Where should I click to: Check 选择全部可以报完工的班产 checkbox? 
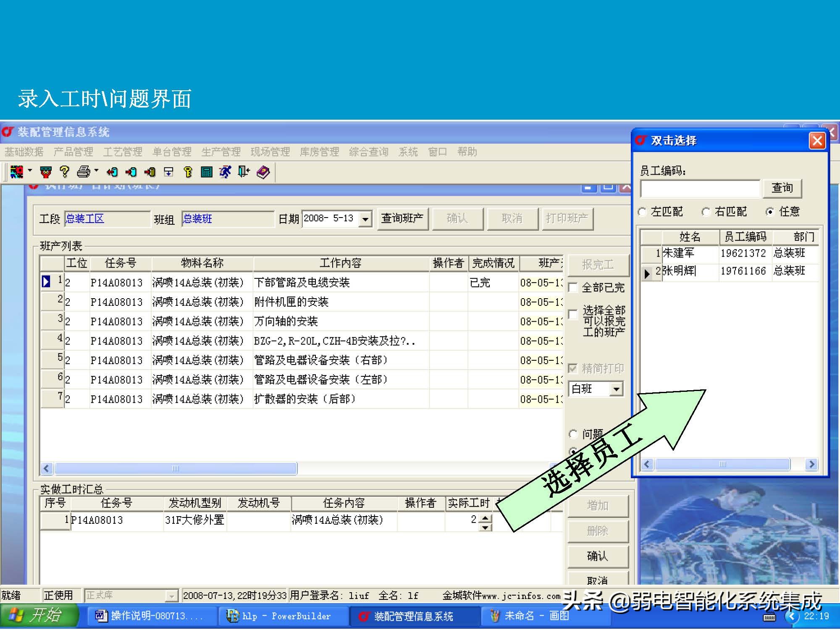572,314
